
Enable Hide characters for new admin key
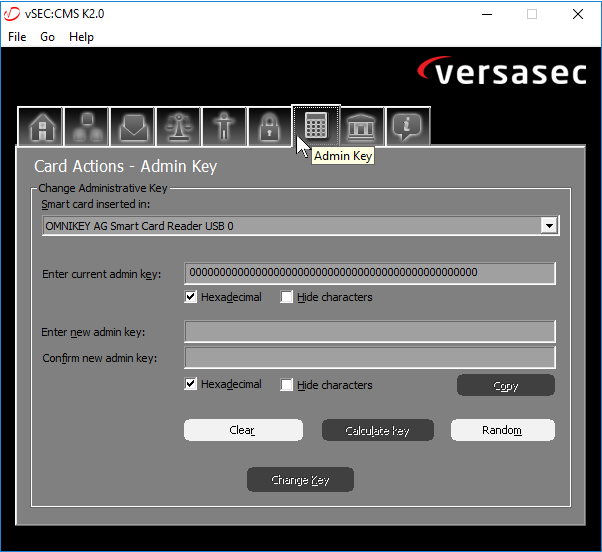286,385
